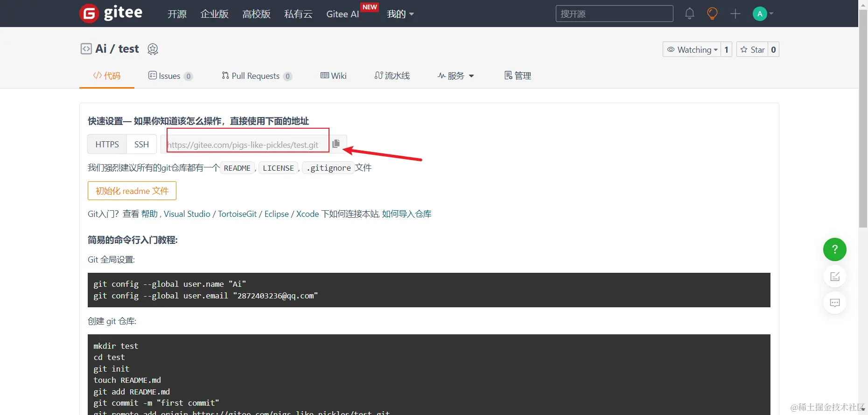Open the Eclipse link
Viewport: 868px width, 415px height.
(277, 214)
